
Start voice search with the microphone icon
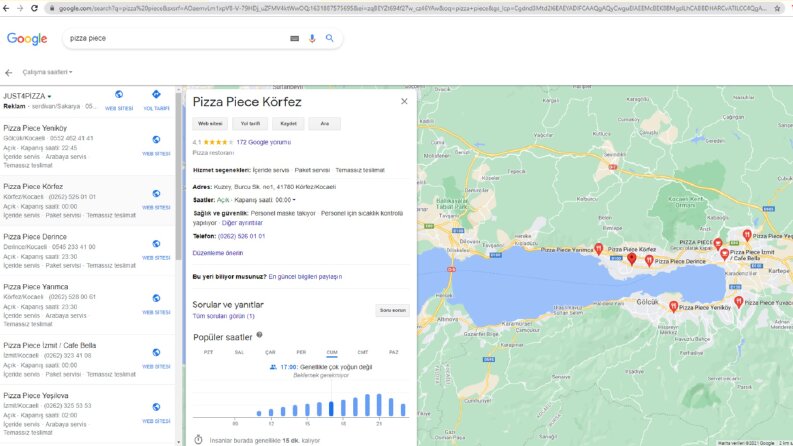[x=312, y=38]
